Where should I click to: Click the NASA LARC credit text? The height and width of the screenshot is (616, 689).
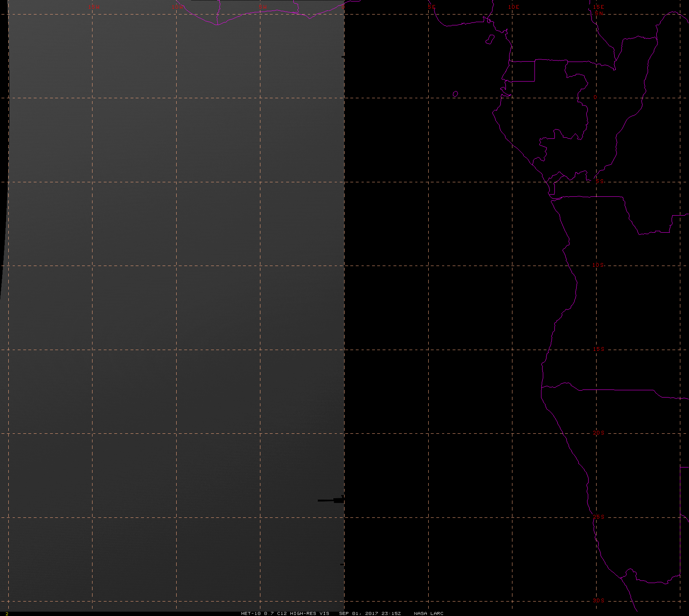click(x=429, y=613)
